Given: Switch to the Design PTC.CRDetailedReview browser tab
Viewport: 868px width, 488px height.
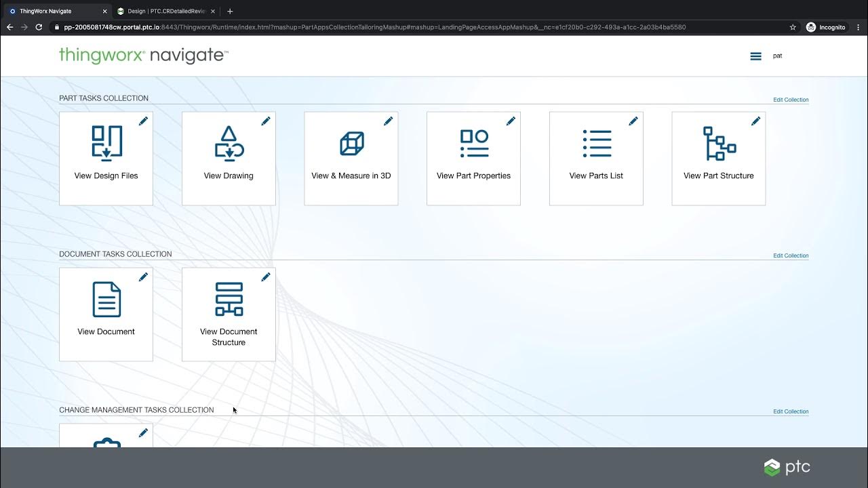Looking at the screenshot, I should (165, 11).
